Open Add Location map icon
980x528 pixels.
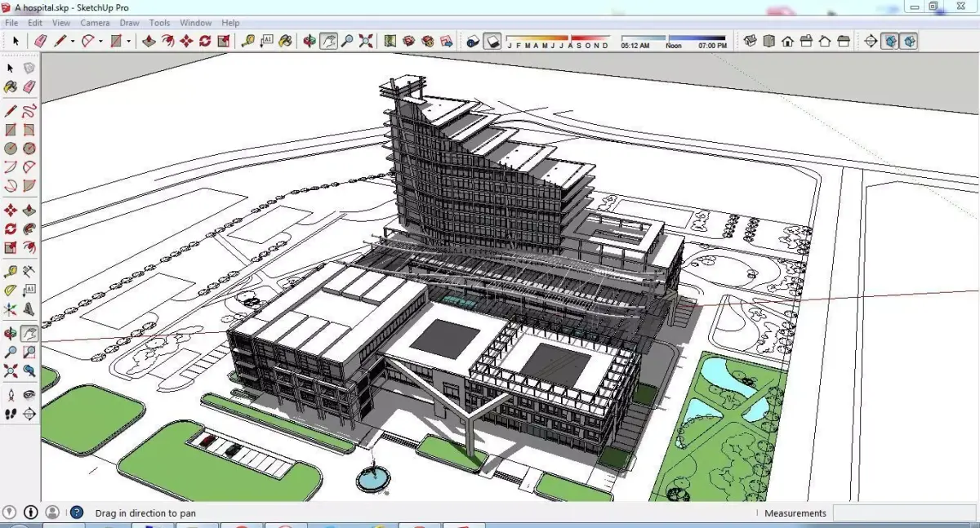(x=390, y=41)
